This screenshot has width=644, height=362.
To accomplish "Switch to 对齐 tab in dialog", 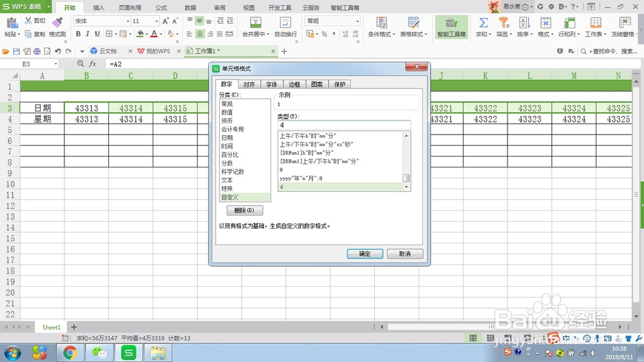I will (249, 84).
